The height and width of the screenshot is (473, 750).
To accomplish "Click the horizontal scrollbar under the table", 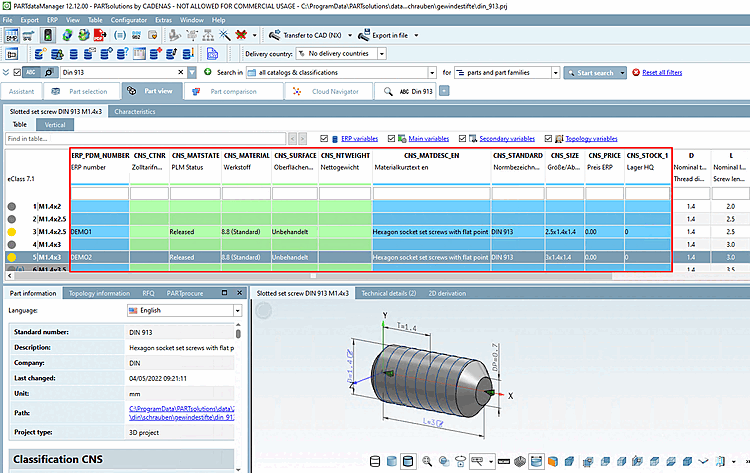I will [x=311, y=276].
